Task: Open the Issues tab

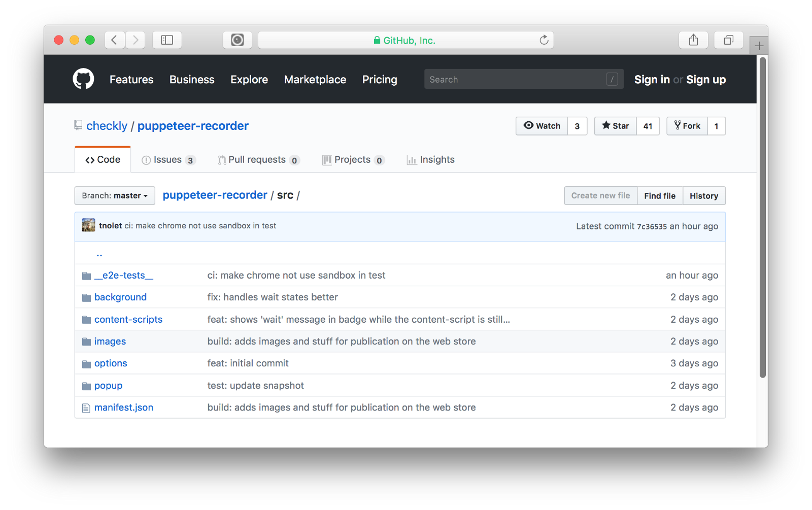Action: (168, 160)
